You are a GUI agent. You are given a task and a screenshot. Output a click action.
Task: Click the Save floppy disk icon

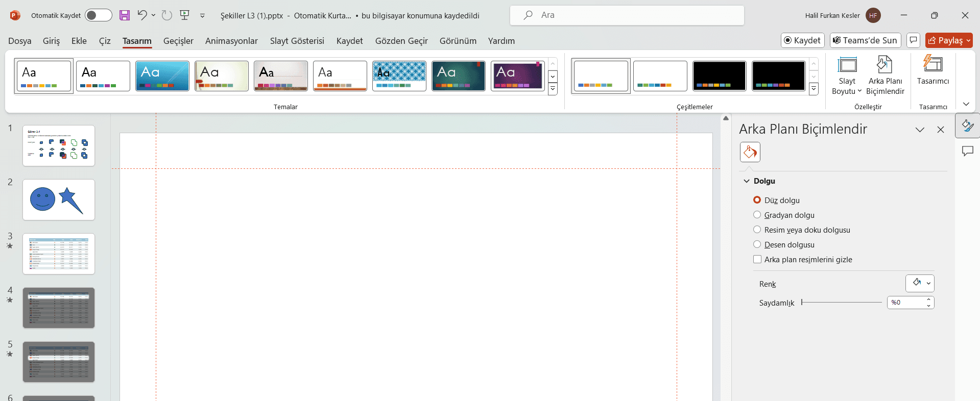(x=125, y=15)
